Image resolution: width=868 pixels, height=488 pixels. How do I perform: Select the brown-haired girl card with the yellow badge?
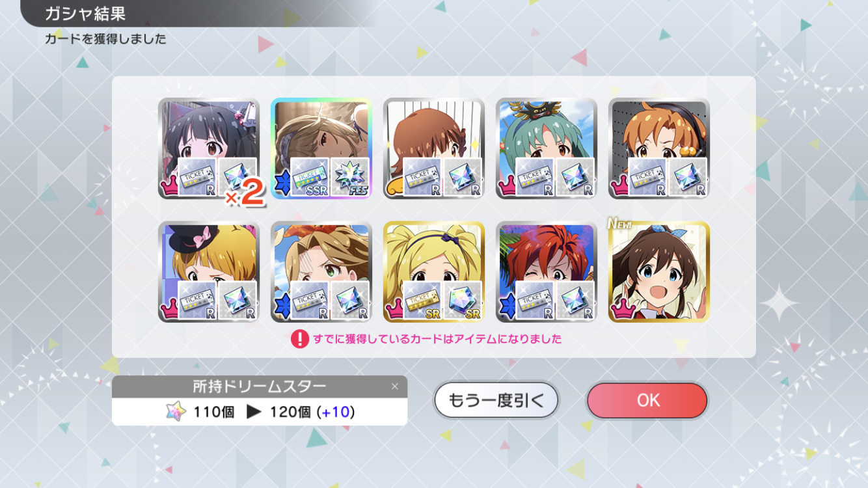coord(433,148)
